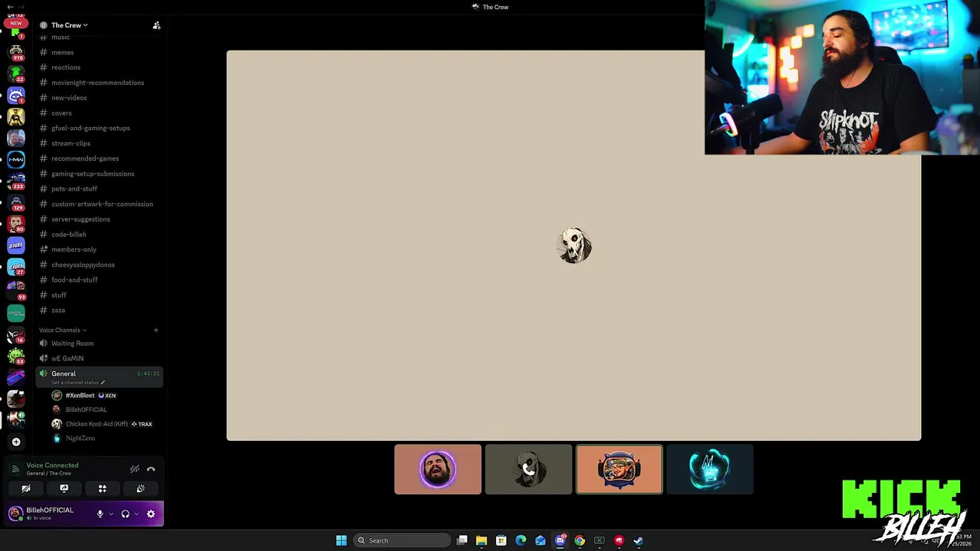Expand microphone input options arrow

[111, 514]
